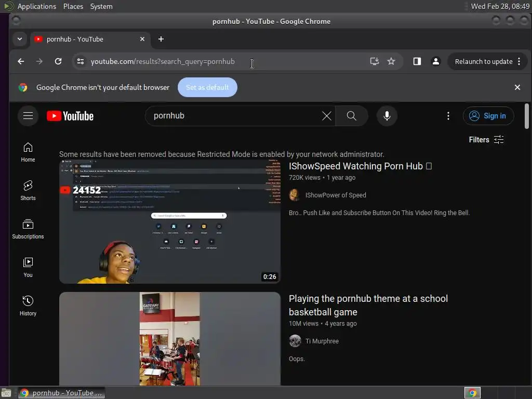
Task: Toggle Chrome side panel
Action: [417, 61]
